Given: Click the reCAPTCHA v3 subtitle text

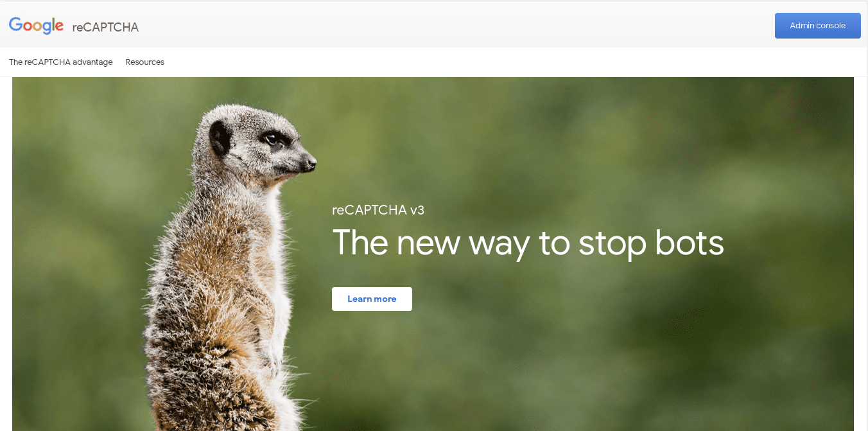Looking at the screenshot, I should coord(378,209).
